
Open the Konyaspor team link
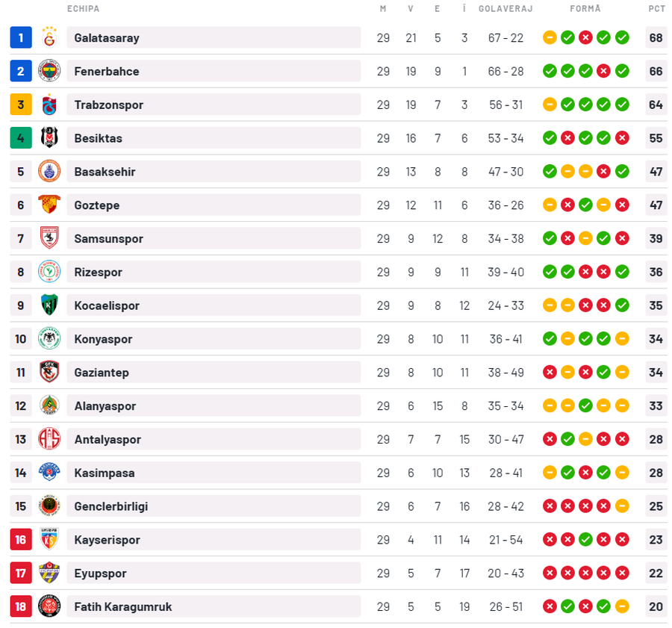point(102,339)
